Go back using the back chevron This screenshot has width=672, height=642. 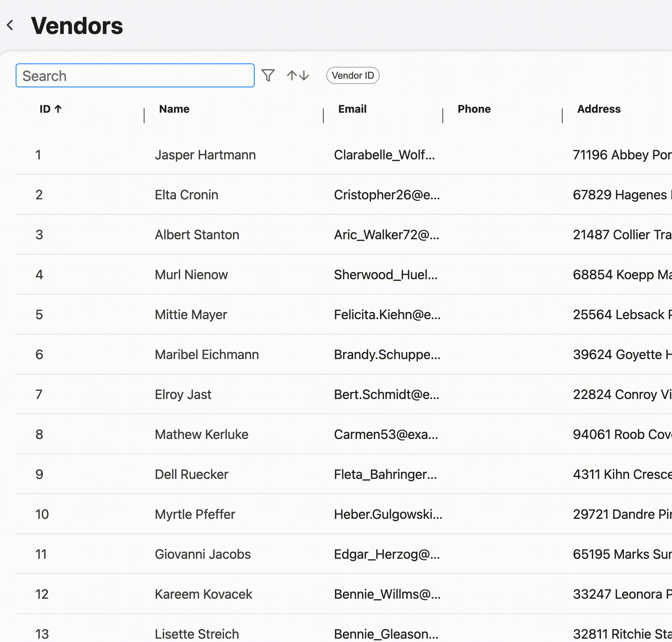(x=10, y=25)
